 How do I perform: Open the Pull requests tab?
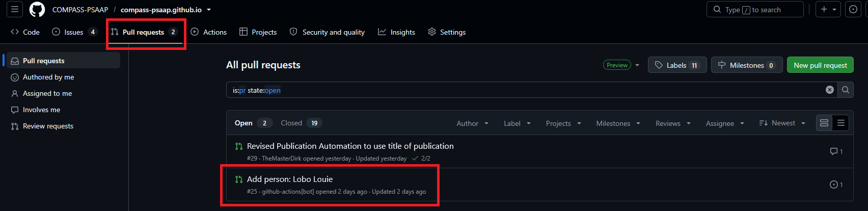144,32
